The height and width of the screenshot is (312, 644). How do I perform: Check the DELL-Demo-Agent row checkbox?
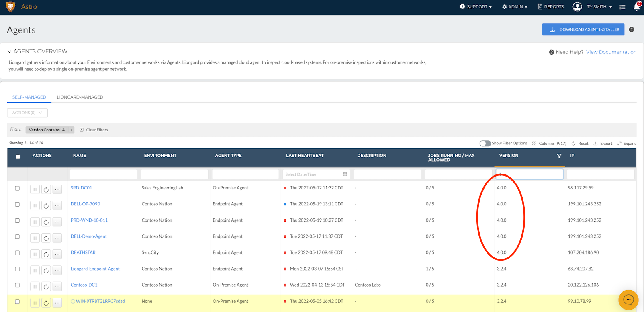17,237
